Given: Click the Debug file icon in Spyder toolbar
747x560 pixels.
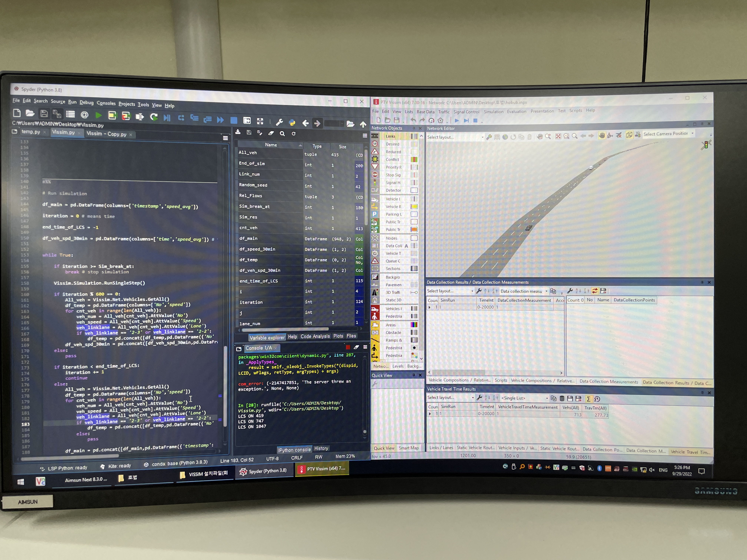Looking at the screenshot, I should point(167,118).
